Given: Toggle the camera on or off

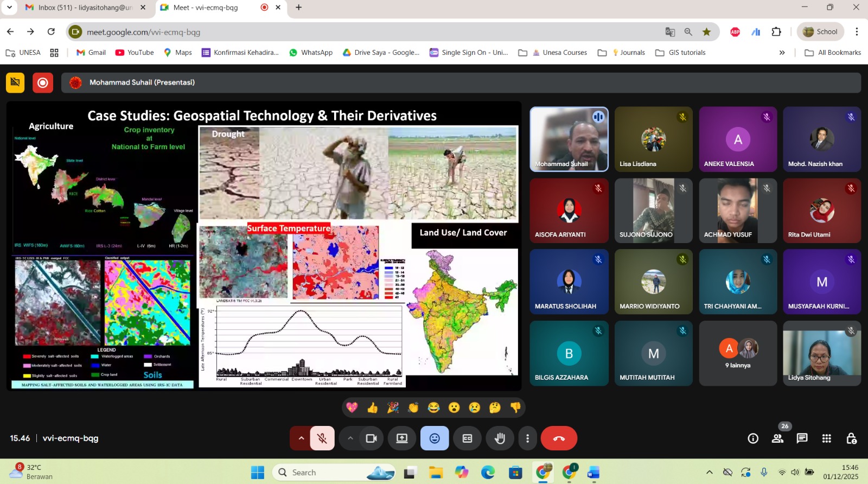Looking at the screenshot, I should 371,438.
